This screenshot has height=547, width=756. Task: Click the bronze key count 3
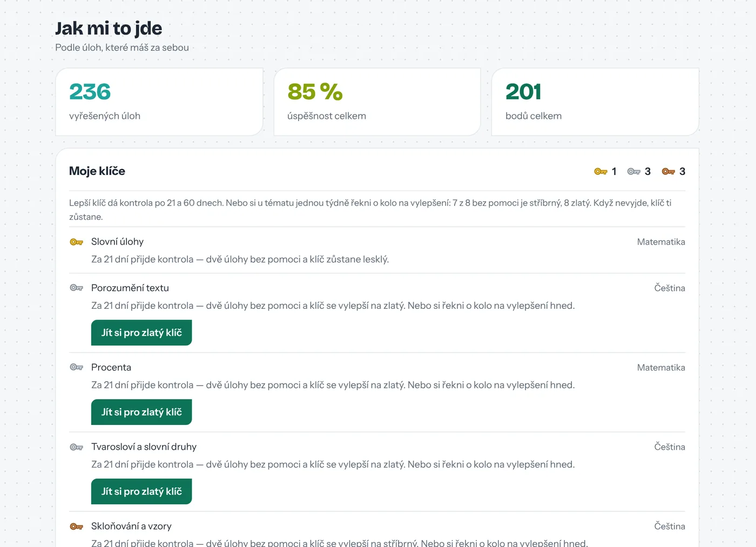point(682,172)
